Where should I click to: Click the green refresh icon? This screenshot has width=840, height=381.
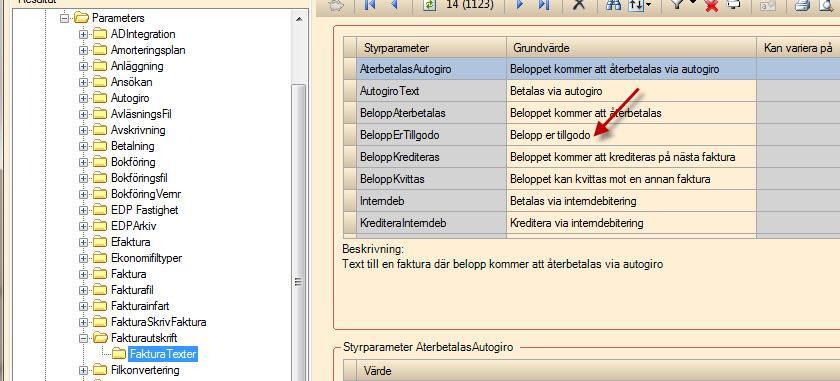430,5
